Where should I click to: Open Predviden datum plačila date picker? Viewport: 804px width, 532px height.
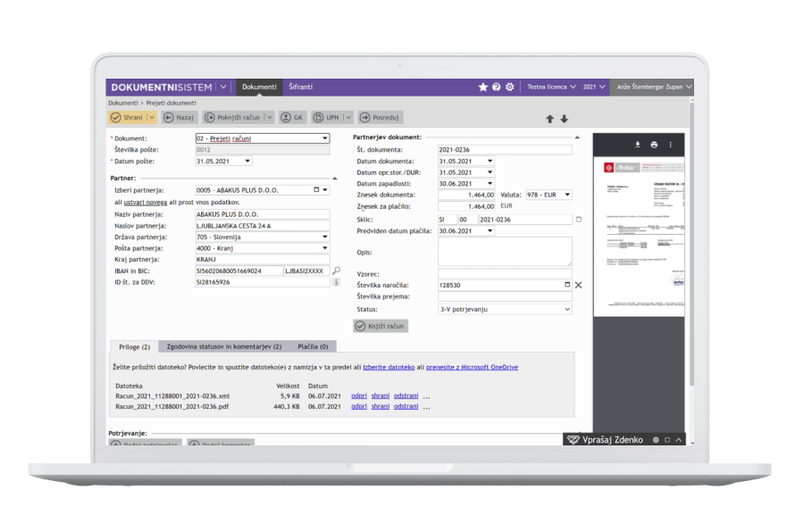pos(490,230)
